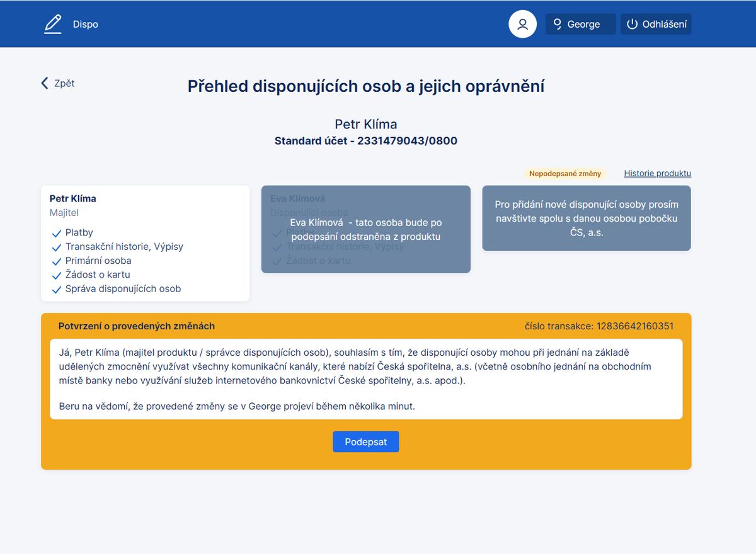This screenshot has height=554, width=756.
Task: Click the Beru na vědomí confirmation sentence
Action: click(x=237, y=406)
